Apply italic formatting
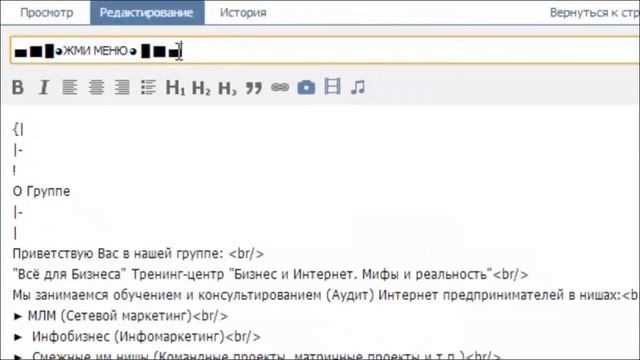The image size is (640, 360). pos(44,87)
